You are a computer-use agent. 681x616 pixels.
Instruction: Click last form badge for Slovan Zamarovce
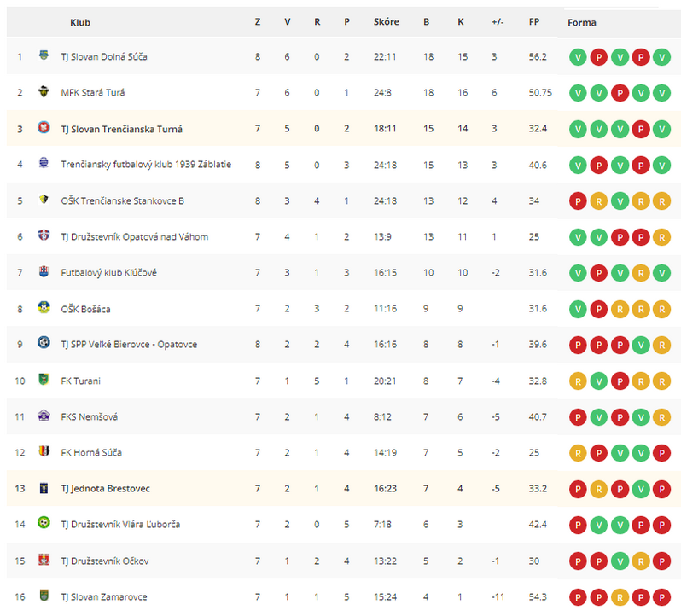click(x=661, y=598)
